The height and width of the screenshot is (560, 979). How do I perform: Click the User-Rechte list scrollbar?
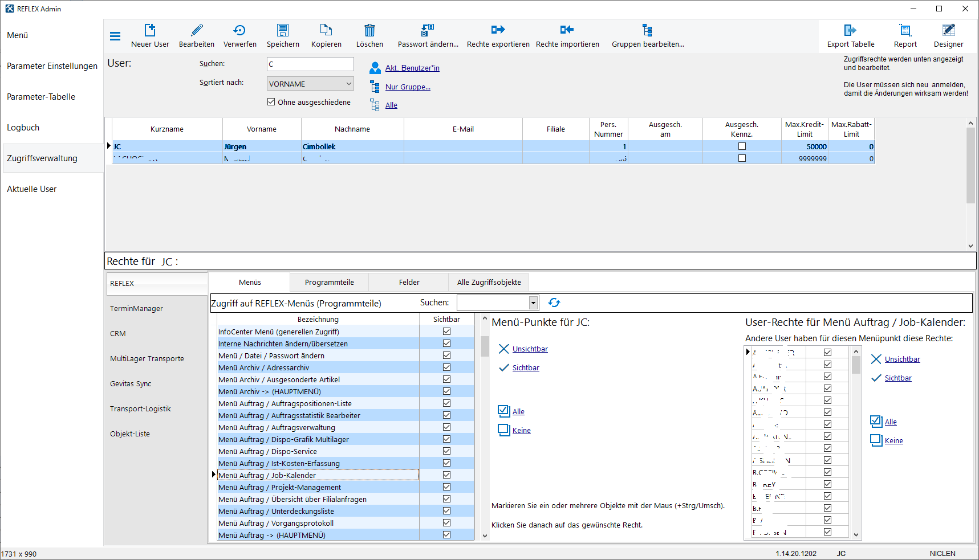tap(856, 365)
